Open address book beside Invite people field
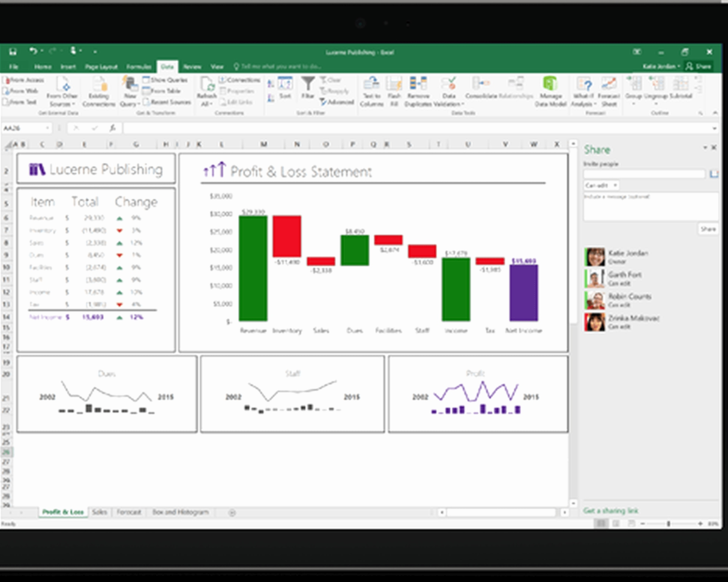The image size is (728, 582). click(714, 174)
